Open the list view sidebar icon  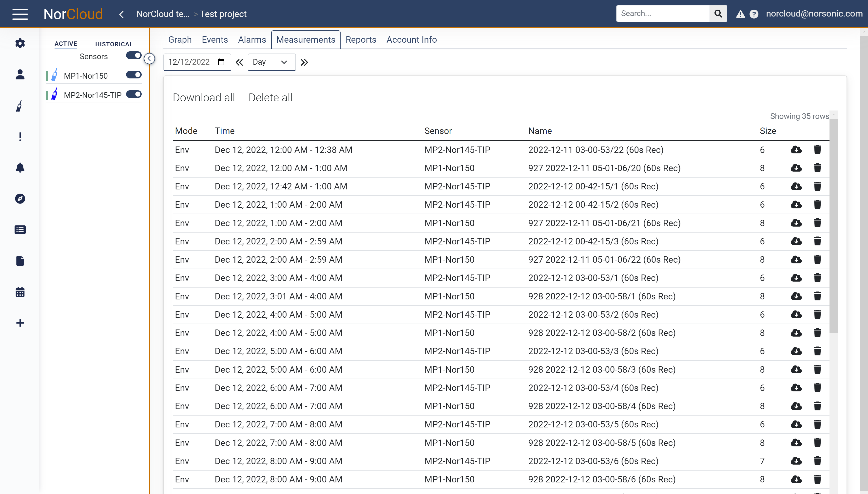tap(20, 230)
